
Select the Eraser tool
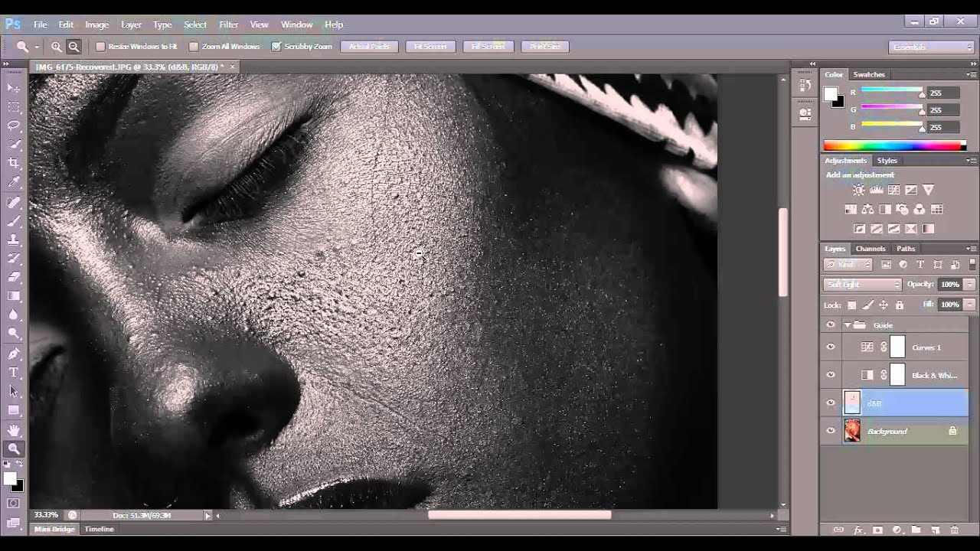click(14, 277)
